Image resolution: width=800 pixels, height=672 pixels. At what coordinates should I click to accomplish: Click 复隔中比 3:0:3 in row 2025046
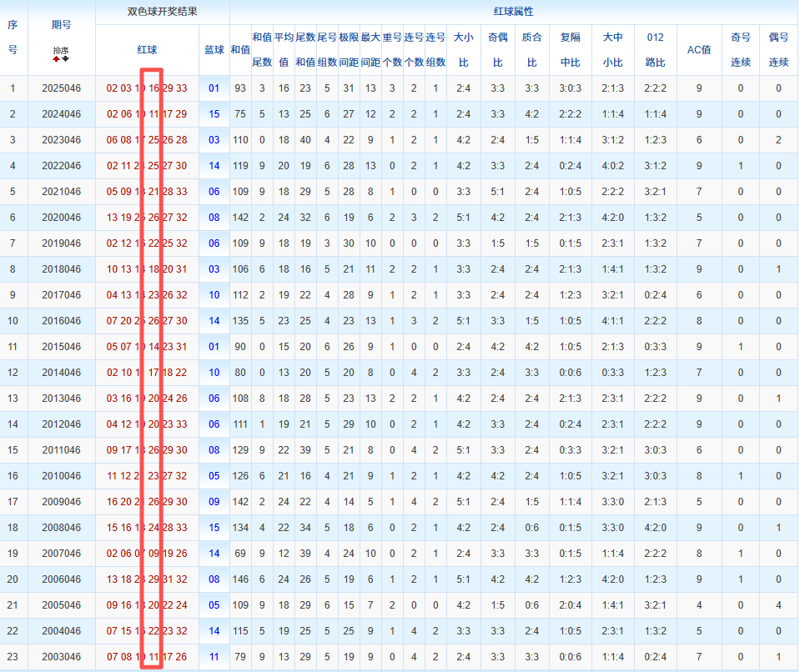point(570,88)
